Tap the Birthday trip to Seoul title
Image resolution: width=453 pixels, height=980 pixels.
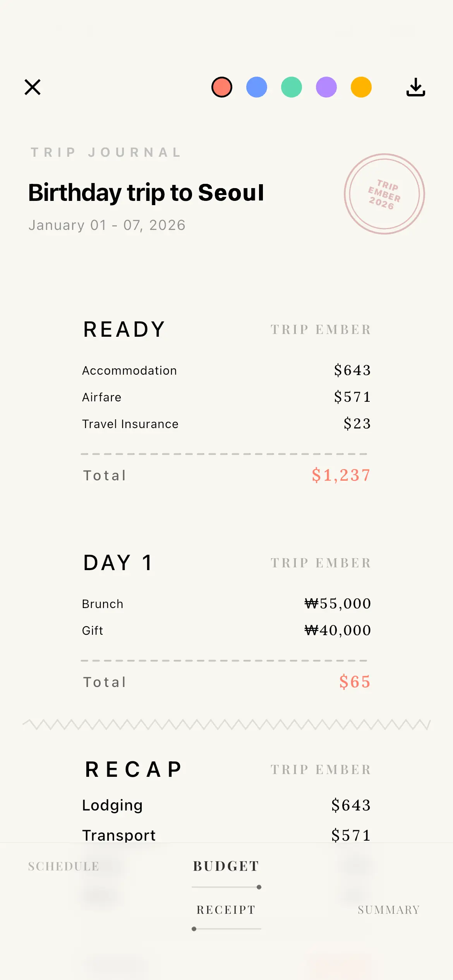tap(146, 192)
